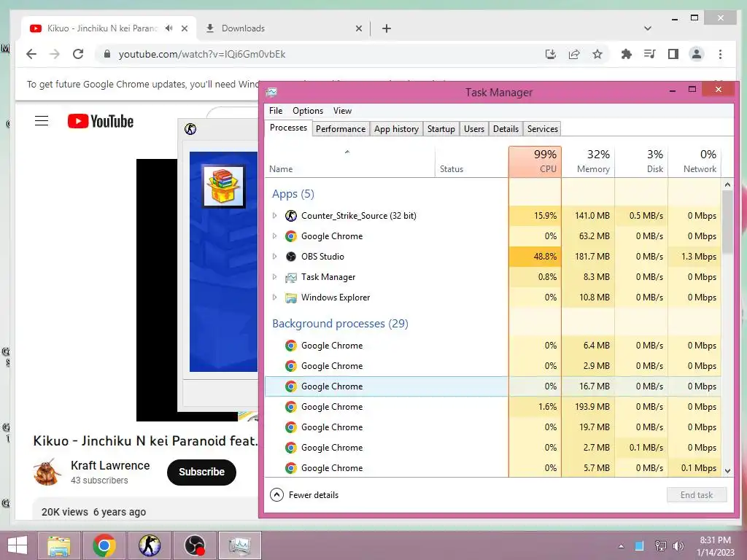Switch to App history tab

point(396,129)
